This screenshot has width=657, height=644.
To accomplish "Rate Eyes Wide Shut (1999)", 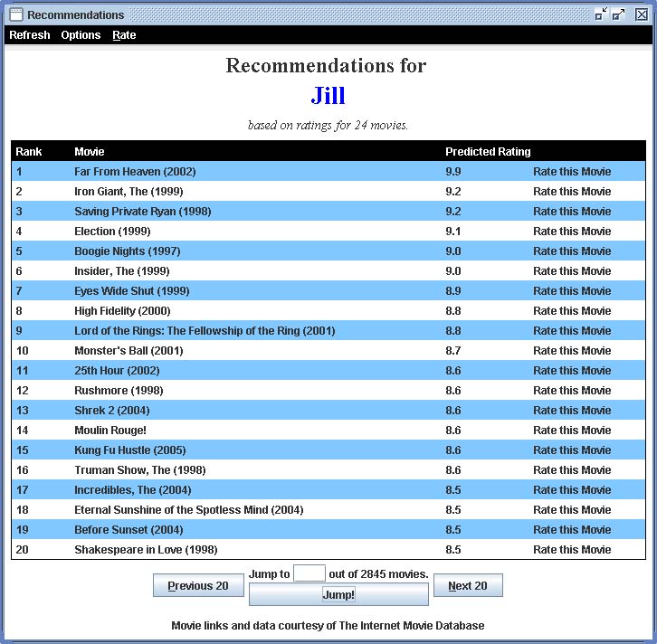I will coord(572,291).
